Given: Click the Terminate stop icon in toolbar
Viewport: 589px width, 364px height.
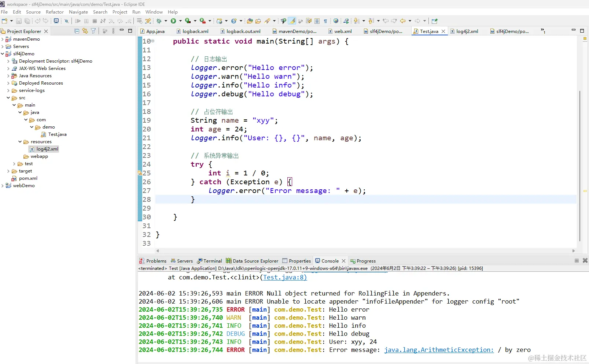Looking at the screenshot, I should [x=95, y=21].
